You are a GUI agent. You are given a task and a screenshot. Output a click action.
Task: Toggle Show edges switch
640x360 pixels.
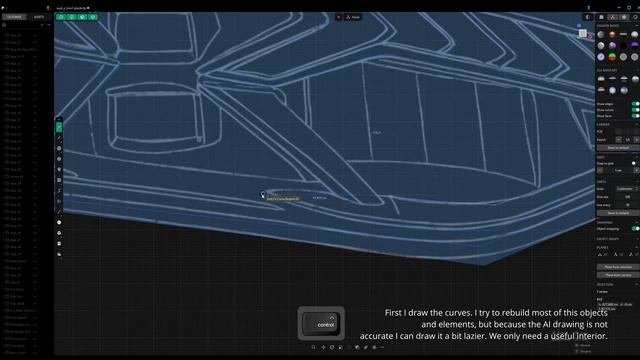coord(635,104)
